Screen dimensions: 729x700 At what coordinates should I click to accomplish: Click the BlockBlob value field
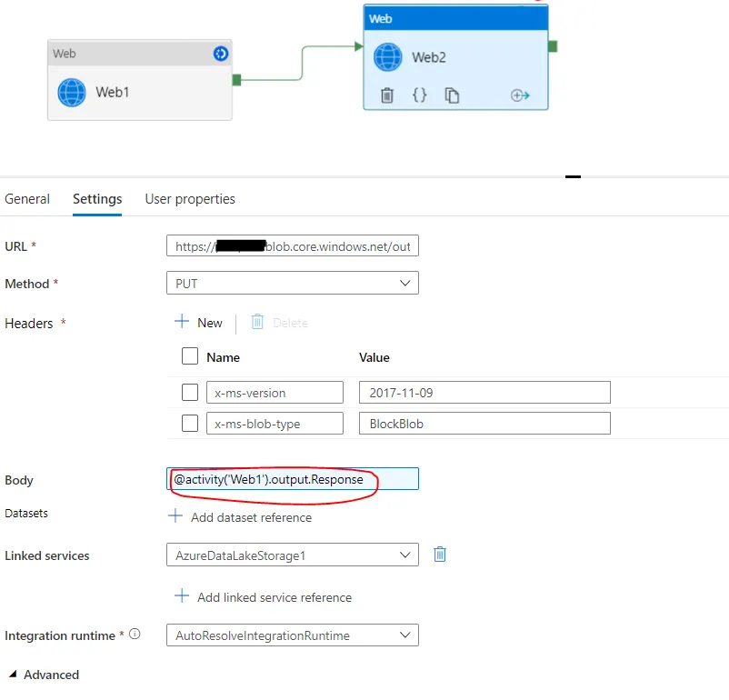(484, 424)
